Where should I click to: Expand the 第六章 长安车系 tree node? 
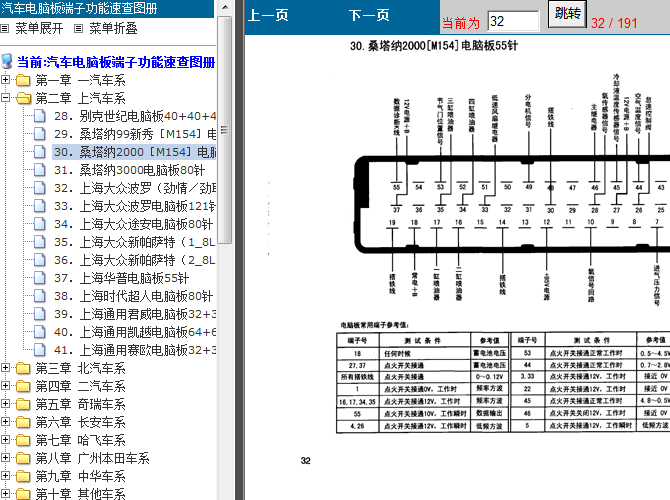pyautogui.click(x=5, y=421)
